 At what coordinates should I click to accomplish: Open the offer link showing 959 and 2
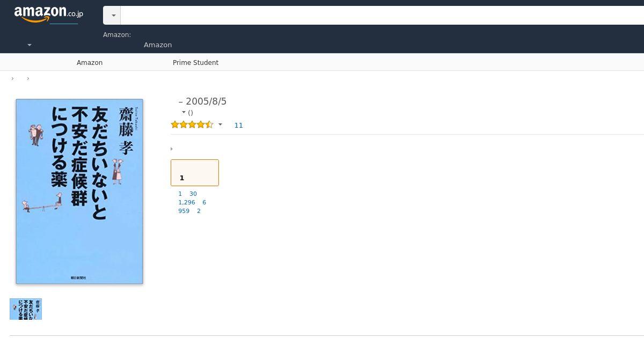pos(189,211)
